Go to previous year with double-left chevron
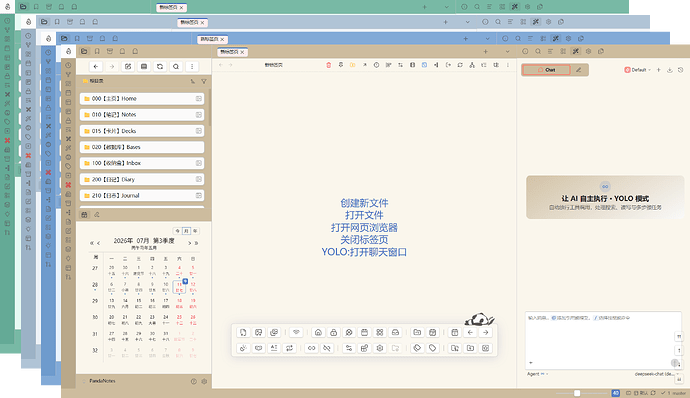 pyautogui.click(x=92, y=243)
